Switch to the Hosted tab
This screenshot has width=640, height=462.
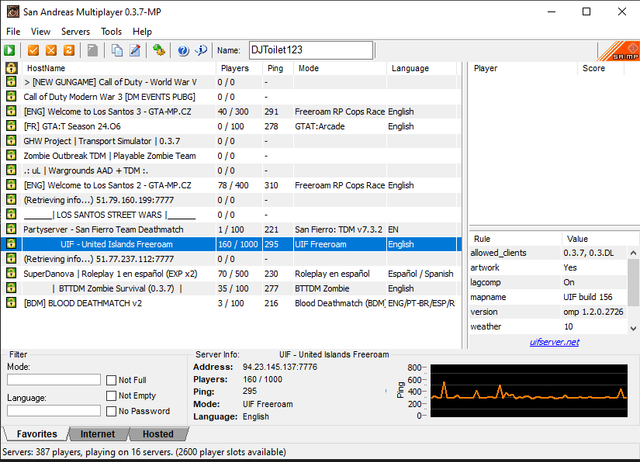tap(158, 434)
